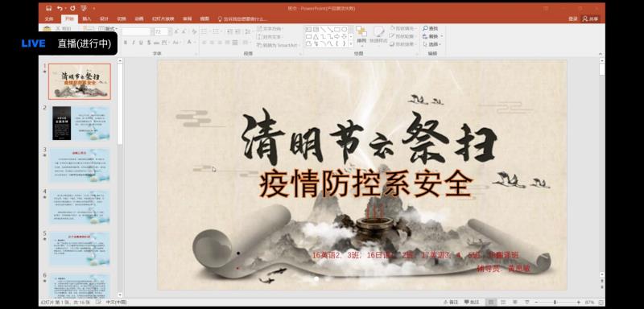Toggle underline formatting with U icon

click(x=141, y=43)
